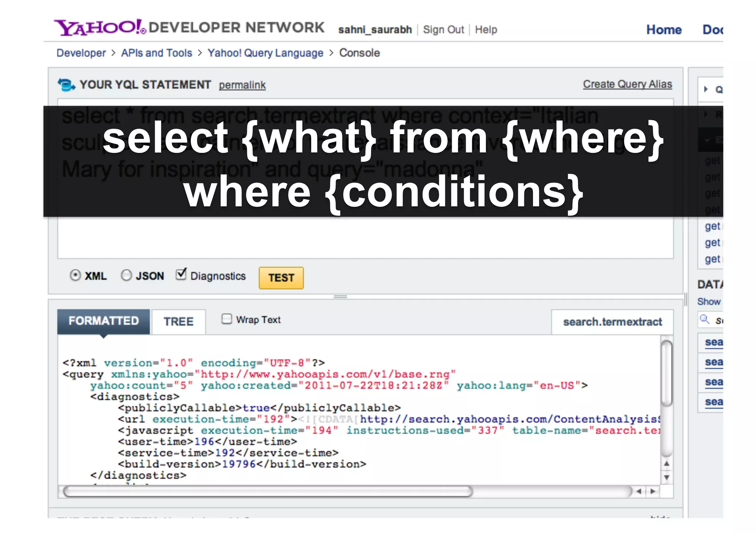This screenshot has width=756, height=534.
Task: Click the results scroll down arrow
Action: (x=667, y=477)
